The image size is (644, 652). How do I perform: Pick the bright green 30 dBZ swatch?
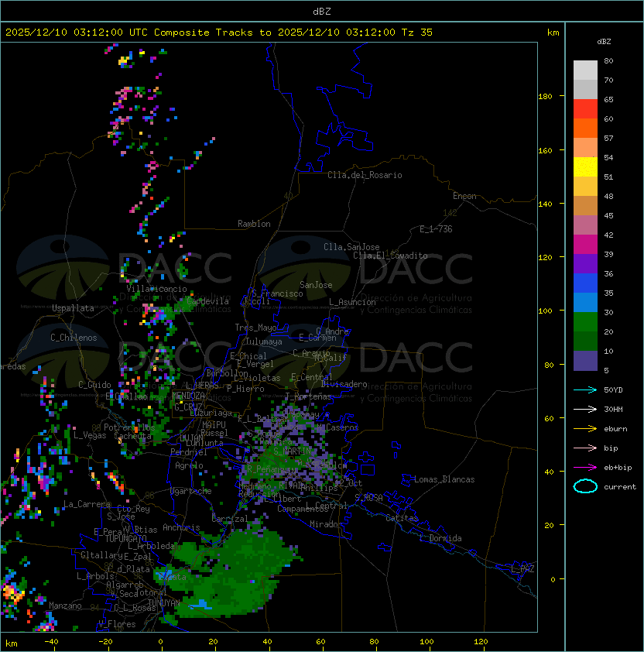(x=585, y=321)
